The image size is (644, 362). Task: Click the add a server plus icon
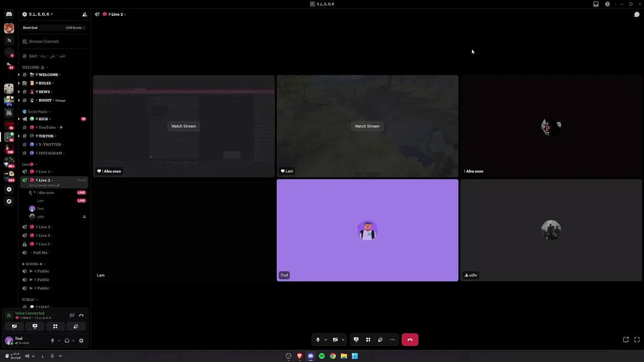(x=9, y=190)
